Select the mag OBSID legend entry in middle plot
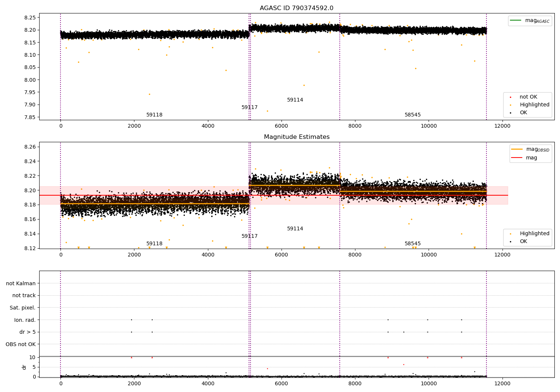This screenshot has height=392, width=560. click(530, 149)
